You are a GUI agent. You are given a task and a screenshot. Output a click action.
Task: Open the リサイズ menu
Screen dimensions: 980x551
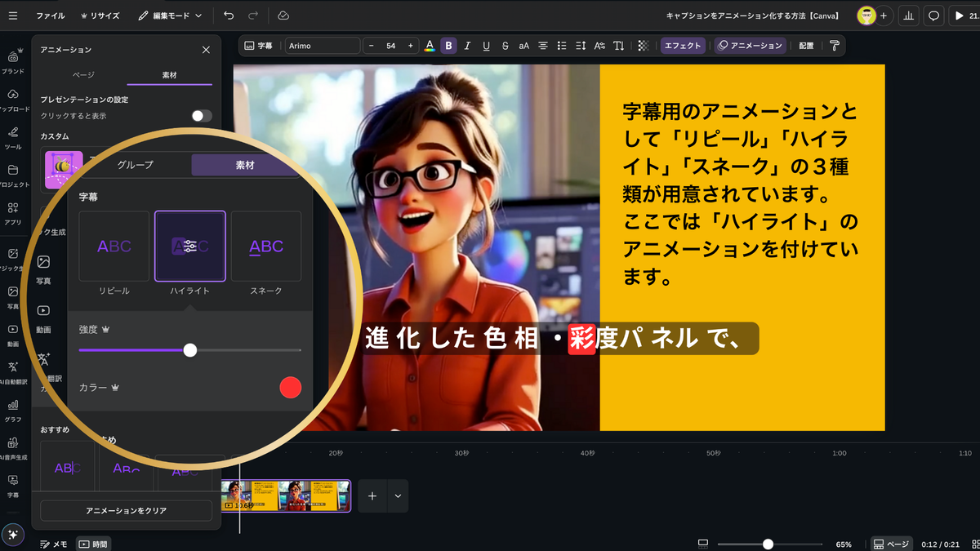[x=100, y=16]
